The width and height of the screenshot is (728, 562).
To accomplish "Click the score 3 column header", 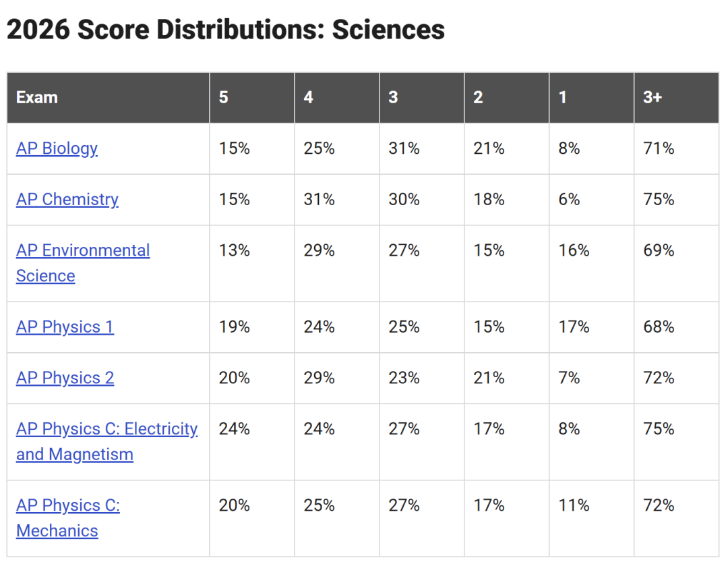I will [x=422, y=98].
